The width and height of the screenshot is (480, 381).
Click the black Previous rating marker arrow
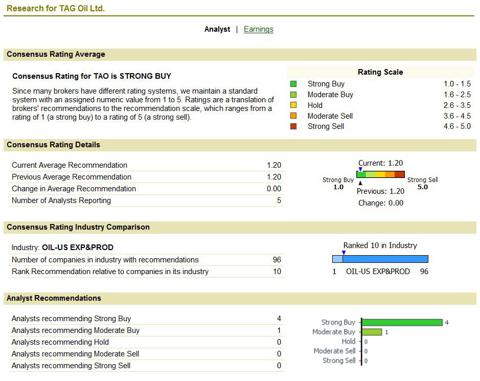click(x=360, y=183)
